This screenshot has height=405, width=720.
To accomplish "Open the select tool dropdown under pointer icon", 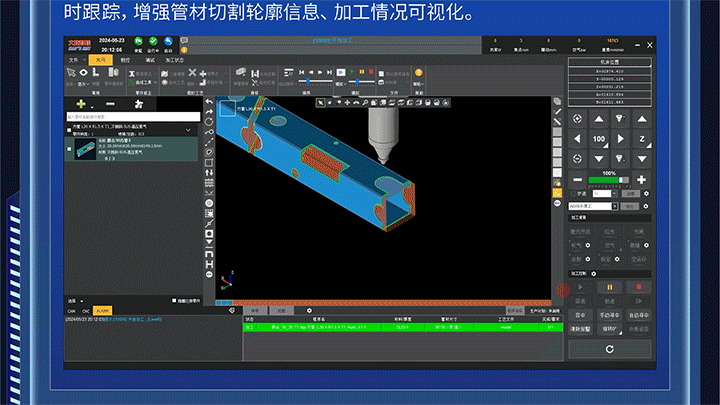I will (x=71, y=84).
